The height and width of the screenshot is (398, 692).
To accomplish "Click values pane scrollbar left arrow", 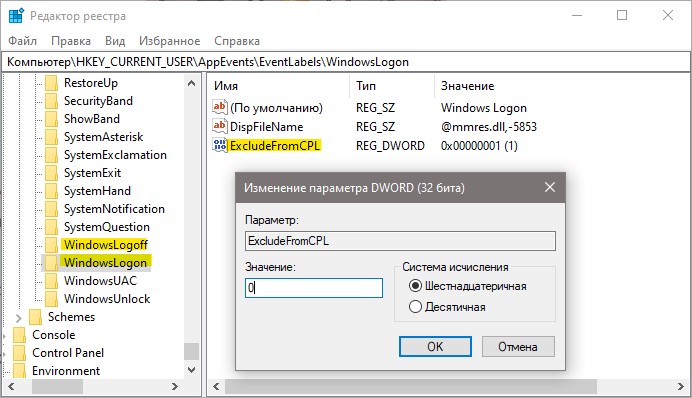I will coord(216,387).
